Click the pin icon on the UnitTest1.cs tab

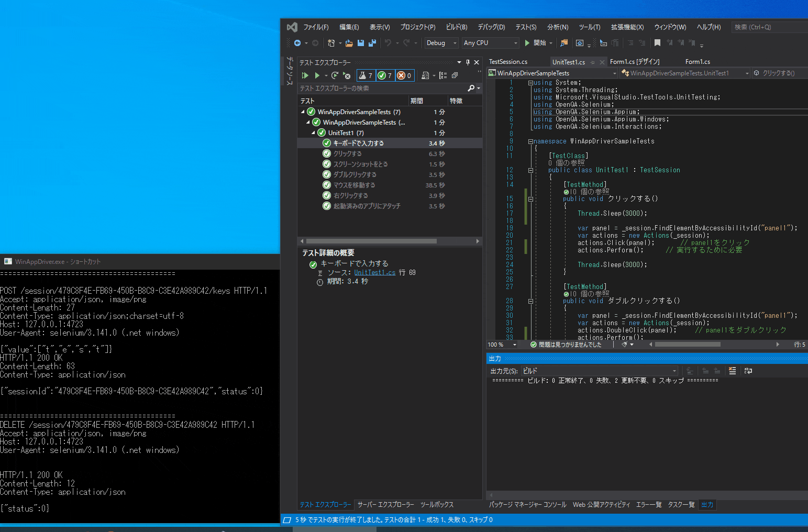(x=593, y=62)
